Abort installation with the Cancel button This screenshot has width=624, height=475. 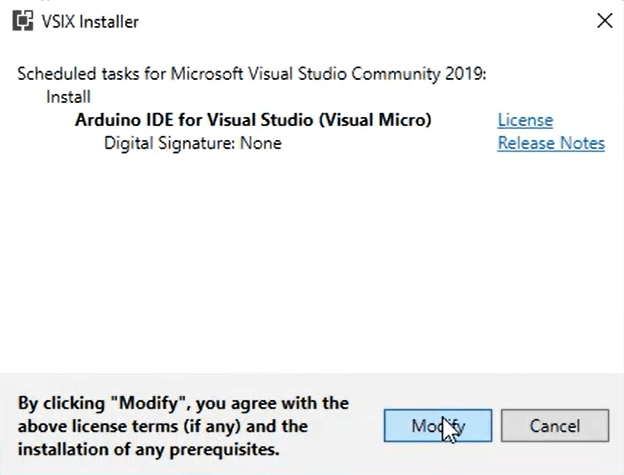pos(555,426)
